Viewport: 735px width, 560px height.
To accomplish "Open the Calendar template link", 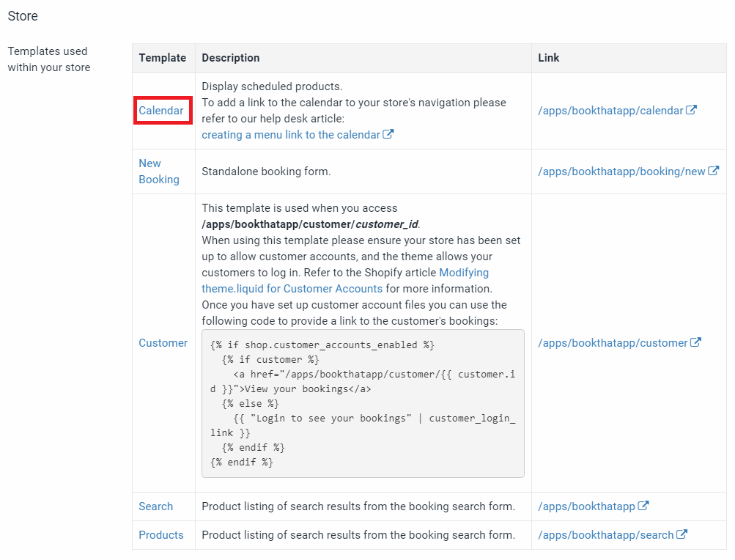I will coord(160,111).
